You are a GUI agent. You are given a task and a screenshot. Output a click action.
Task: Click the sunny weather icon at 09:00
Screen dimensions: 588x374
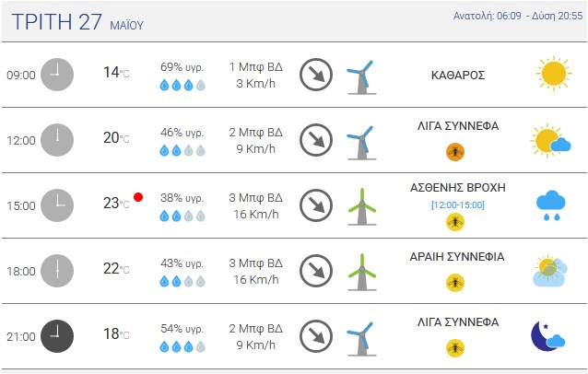click(554, 74)
